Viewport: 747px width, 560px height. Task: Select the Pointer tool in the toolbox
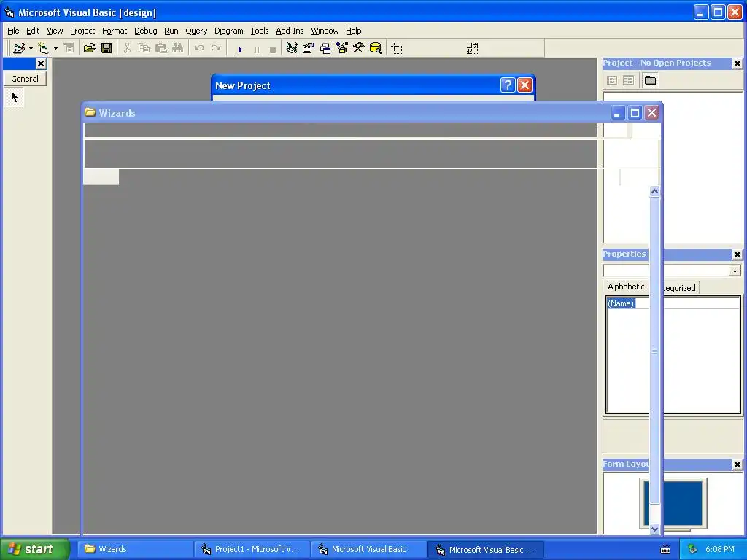click(15, 97)
